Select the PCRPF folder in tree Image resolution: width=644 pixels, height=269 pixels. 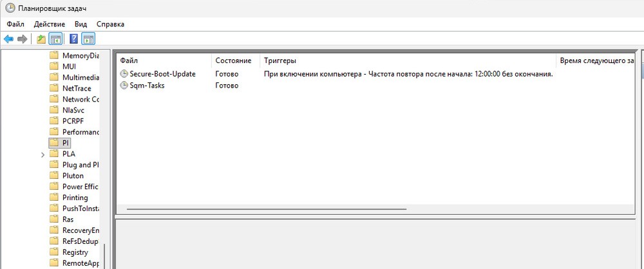[73, 121]
